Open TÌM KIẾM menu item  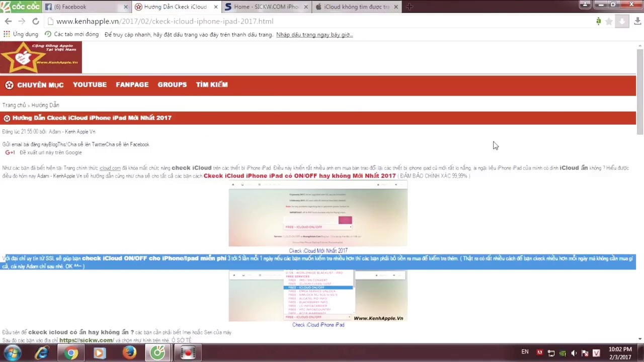(x=212, y=84)
